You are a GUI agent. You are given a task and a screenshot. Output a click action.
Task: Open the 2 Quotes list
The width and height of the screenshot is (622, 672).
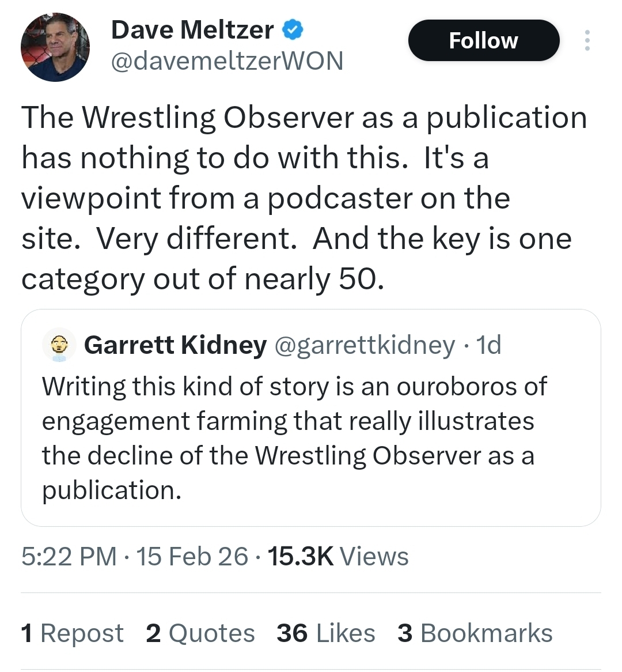click(200, 633)
